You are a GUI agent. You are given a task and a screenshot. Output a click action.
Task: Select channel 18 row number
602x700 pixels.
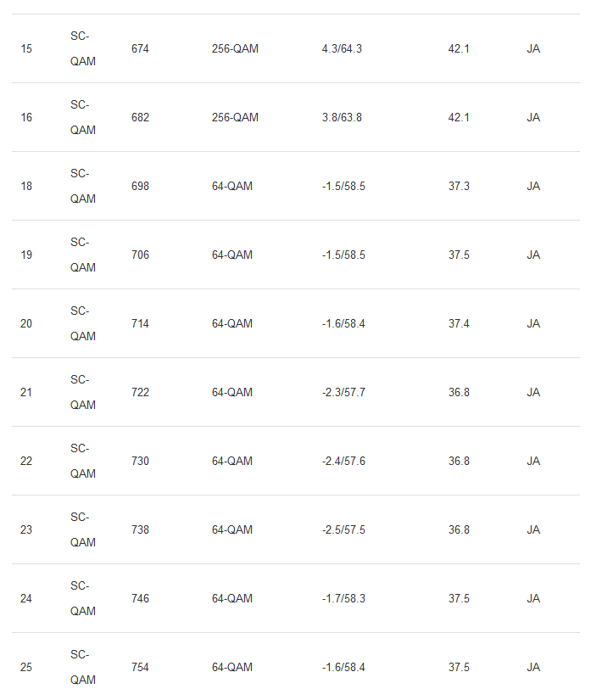(26, 186)
